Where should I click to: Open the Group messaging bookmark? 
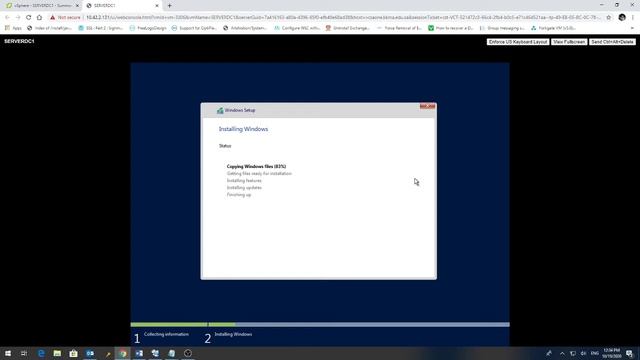pos(502,28)
